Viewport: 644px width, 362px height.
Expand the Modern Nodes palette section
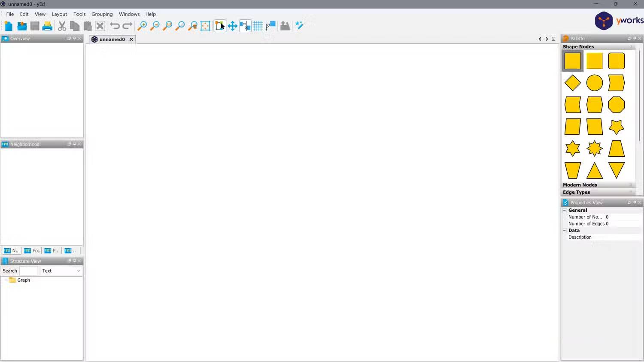(x=598, y=185)
